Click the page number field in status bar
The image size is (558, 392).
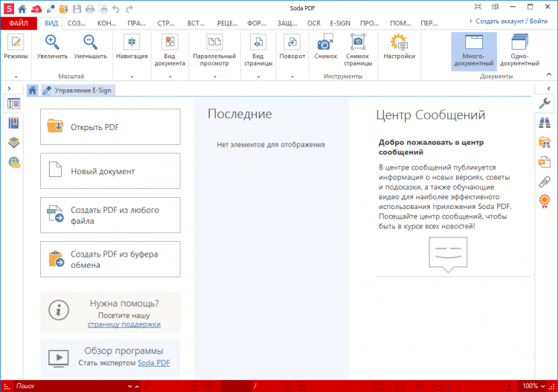coord(237,386)
